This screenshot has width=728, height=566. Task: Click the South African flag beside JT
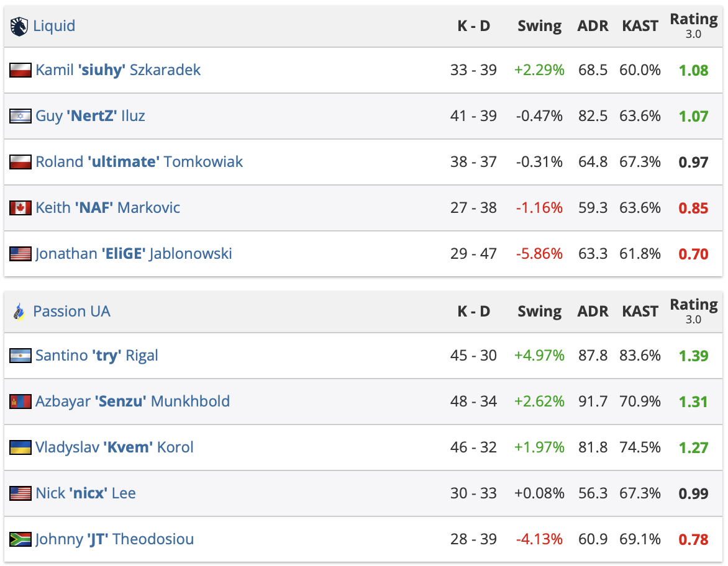(20, 539)
